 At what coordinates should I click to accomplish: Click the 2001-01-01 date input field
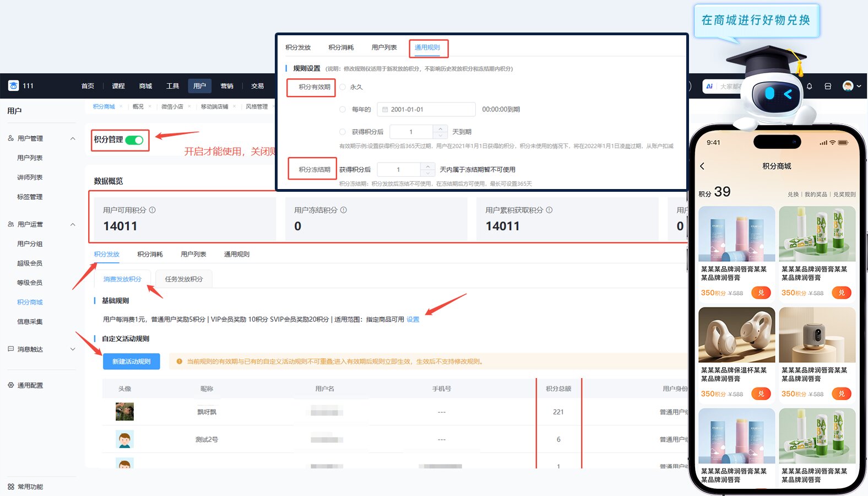[x=426, y=110]
